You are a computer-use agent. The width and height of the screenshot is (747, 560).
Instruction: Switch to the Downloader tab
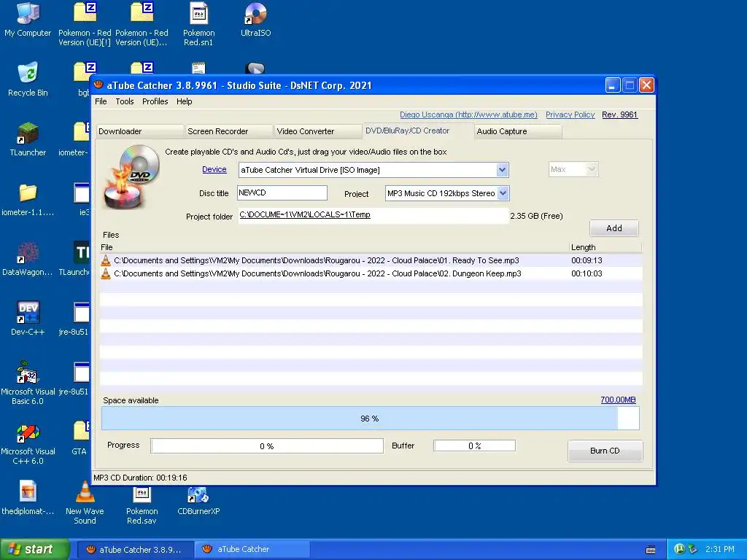pos(140,131)
